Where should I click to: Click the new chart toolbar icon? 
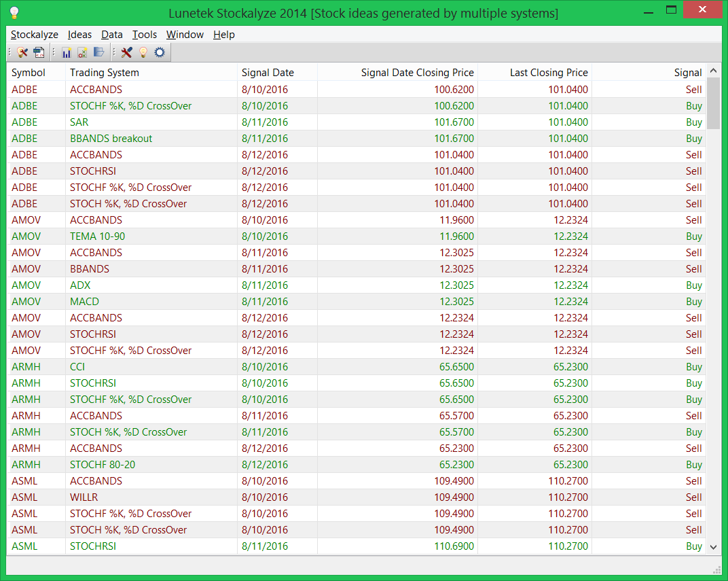point(67,52)
